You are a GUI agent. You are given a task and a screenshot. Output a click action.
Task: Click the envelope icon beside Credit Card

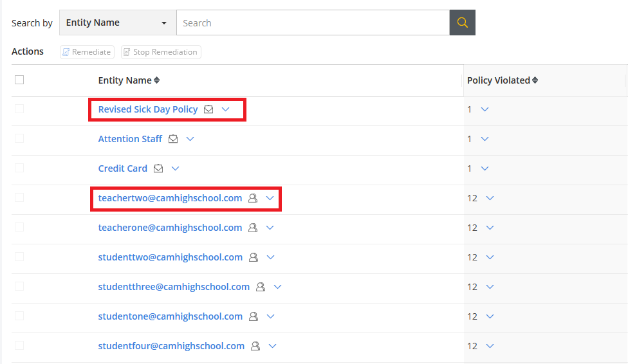pyautogui.click(x=158, y=168)
